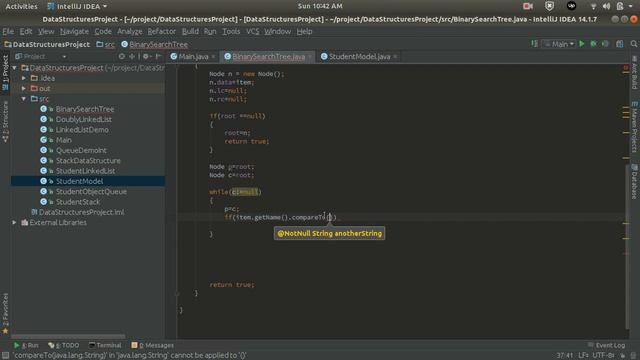This screenshot has width=640, height=360.
Task: Select StudentLinkedList in project tree
Action: 85,171
